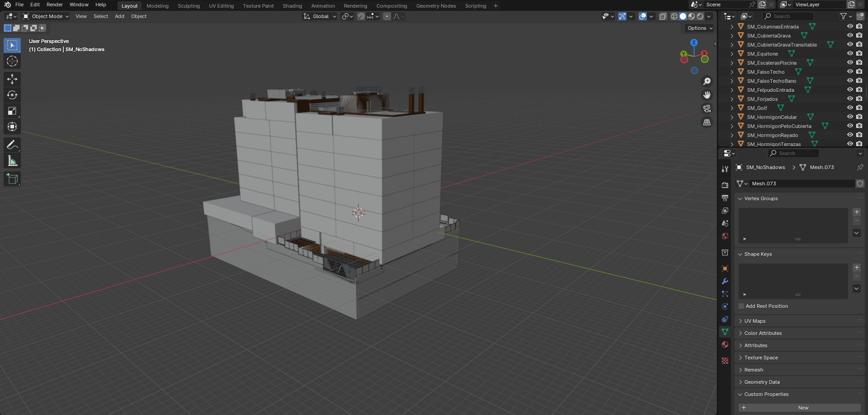This screenshot has height=415, width=868.
Task: Open Modifiers wrench properties tab
Action: pyautogui.click(x=725, y=281)
